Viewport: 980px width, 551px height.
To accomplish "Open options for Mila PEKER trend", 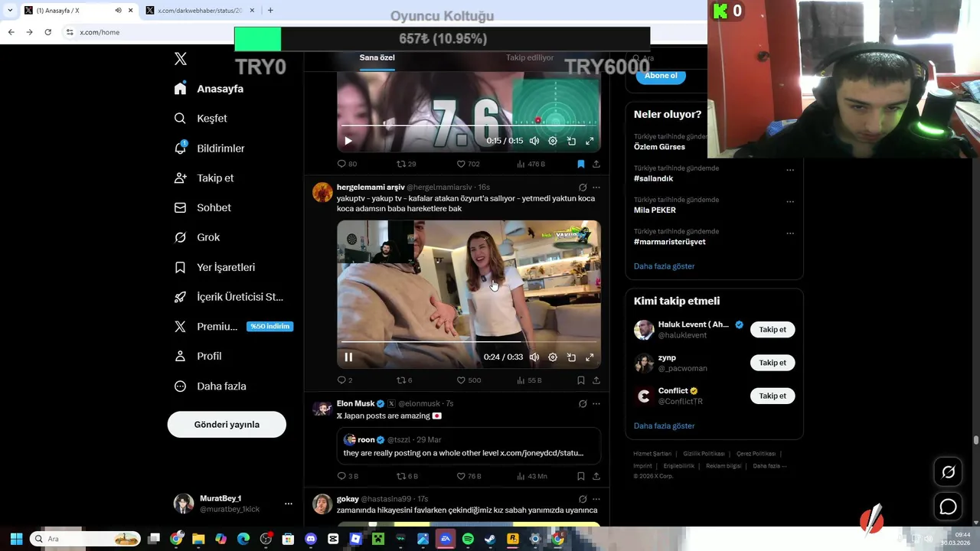I will tap(790, 202).
